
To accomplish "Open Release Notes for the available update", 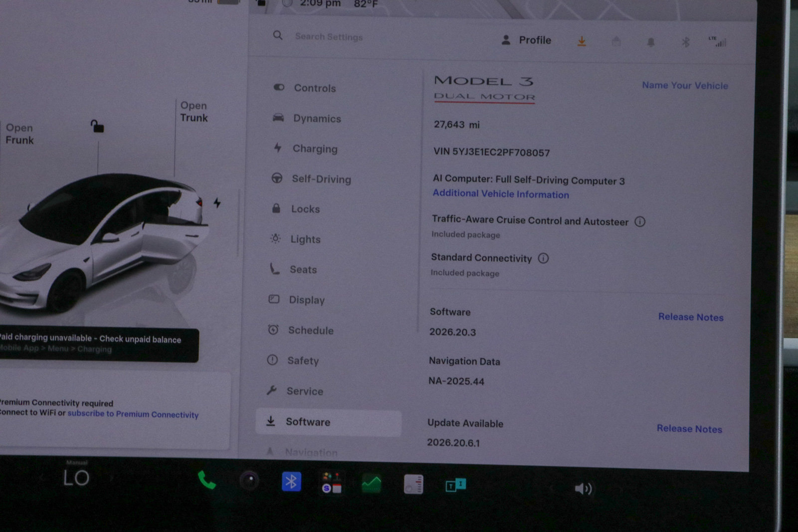I will click(x=689, y=429).
